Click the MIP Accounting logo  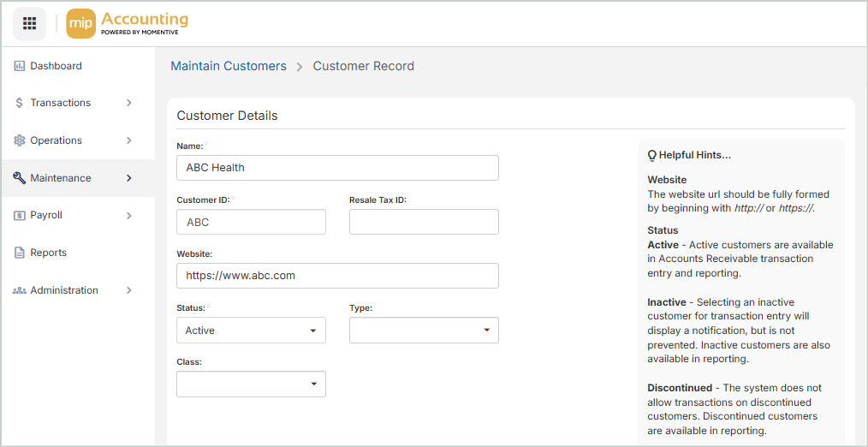point(127,23)
